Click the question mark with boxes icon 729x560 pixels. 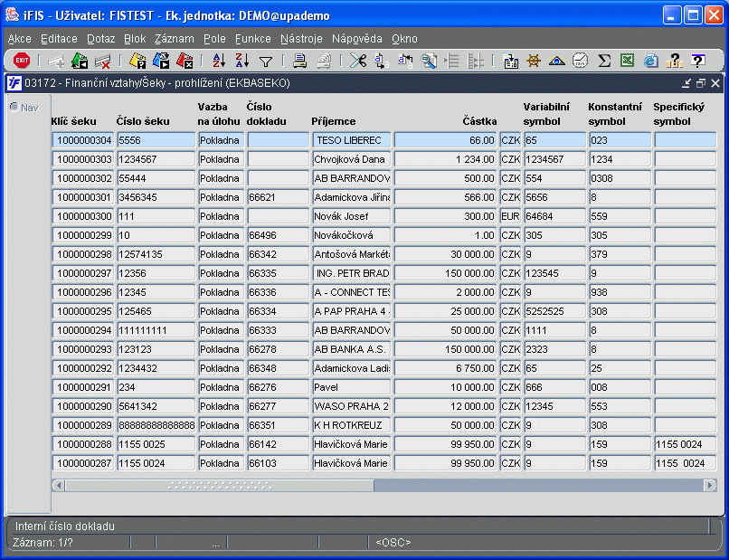tap(674, 61)
